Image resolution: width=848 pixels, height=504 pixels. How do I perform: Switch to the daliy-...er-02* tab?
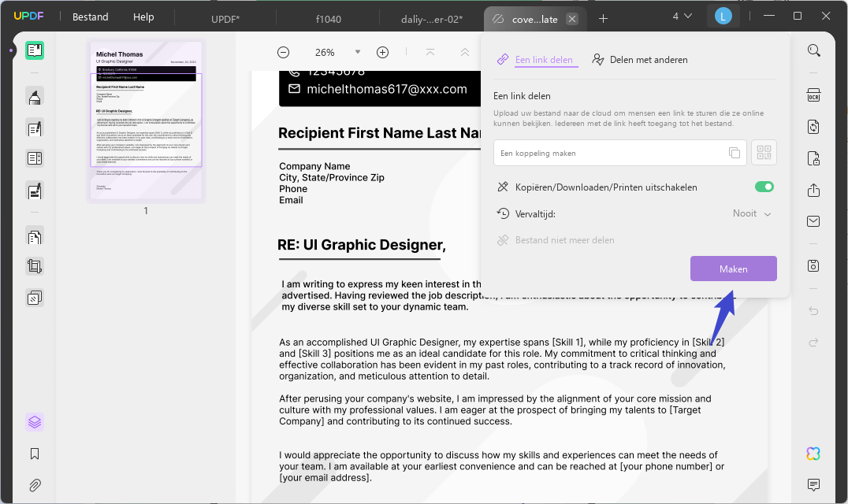pos(432,19)
